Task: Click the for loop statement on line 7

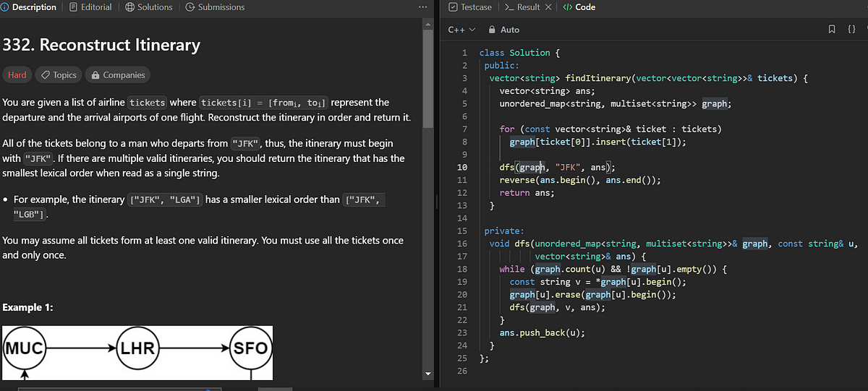Action: coord(610,129)
